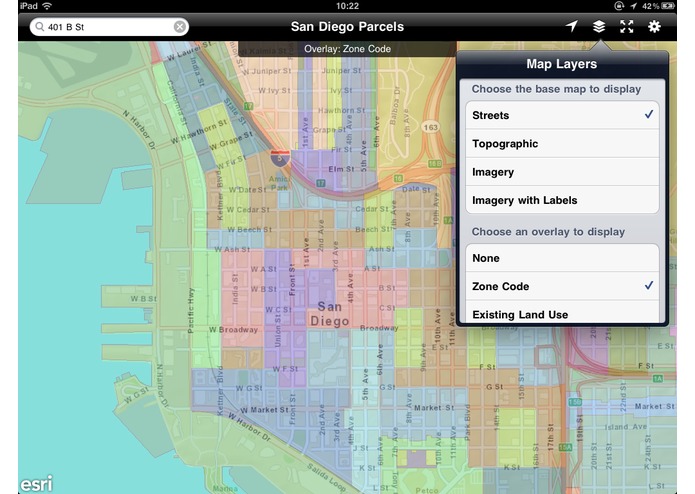The width and height of the screenshot is (695, 494).
Task: Tap the W Broadway street label
Action: coord(233,330)
